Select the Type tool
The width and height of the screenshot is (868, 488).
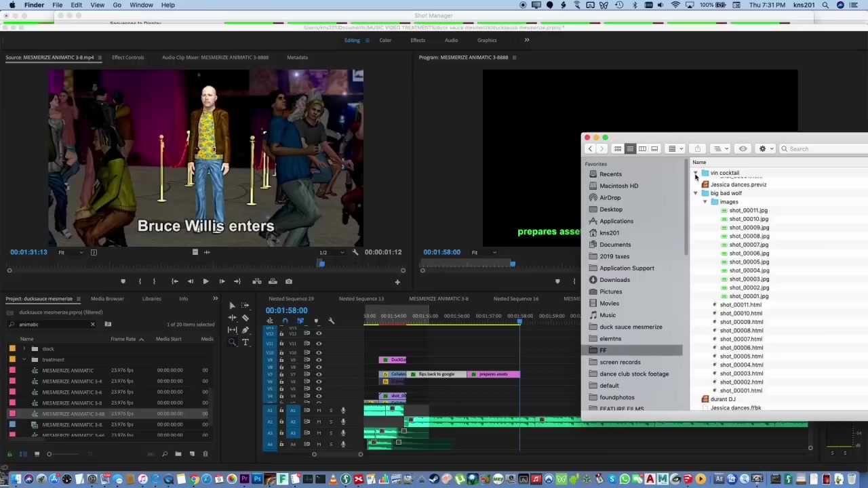(x=245, y=342)
